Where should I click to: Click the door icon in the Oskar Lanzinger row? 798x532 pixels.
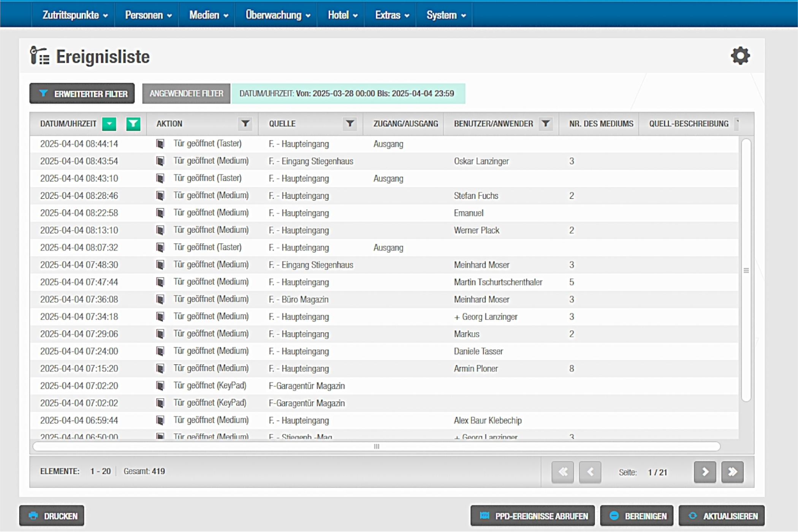pos(160,161)
